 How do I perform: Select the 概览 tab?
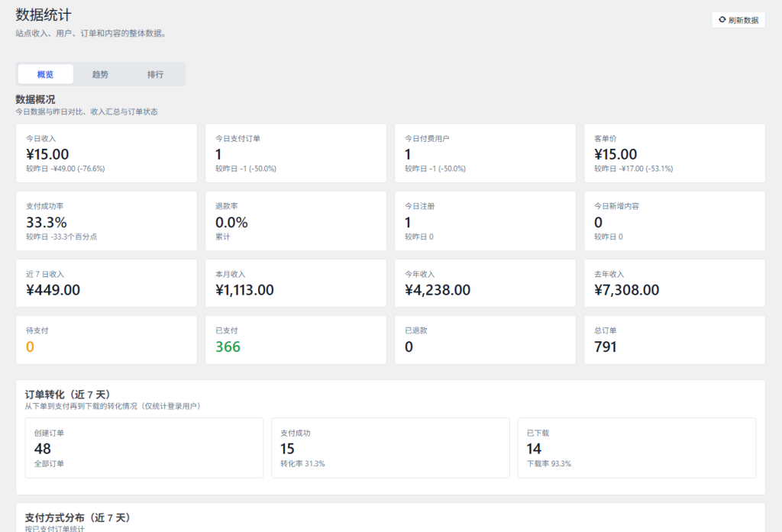(x=46, y=74)
